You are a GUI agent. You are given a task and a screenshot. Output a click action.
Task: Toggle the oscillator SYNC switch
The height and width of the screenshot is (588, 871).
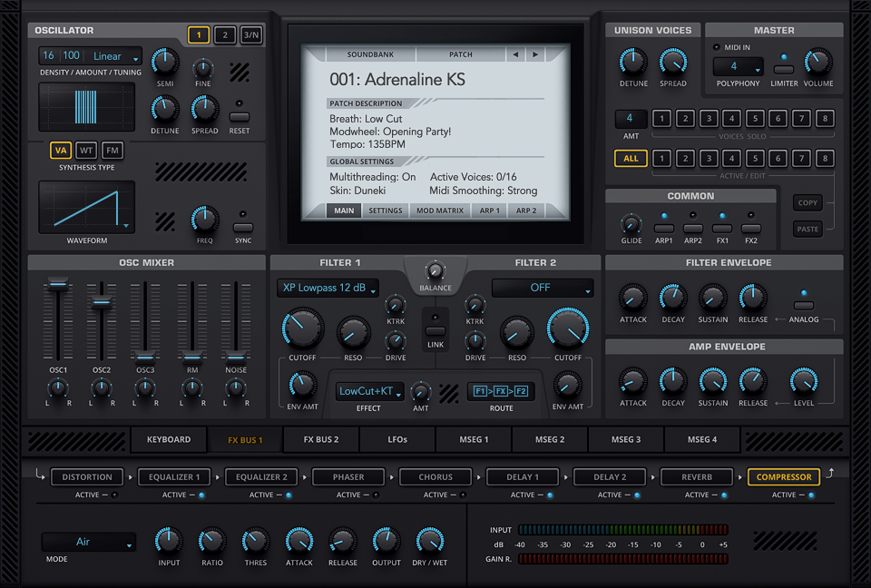pos(243,228)
